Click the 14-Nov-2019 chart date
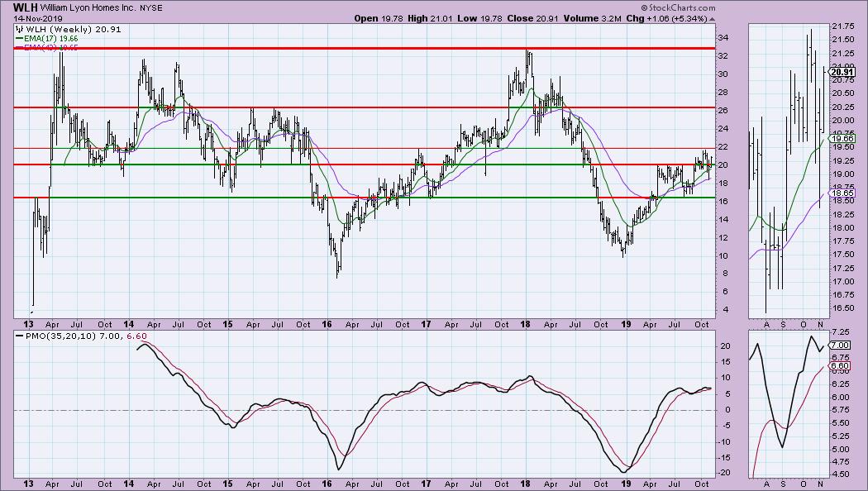The height and width of the screenshot is (491, 868). [x=38, y=18]
